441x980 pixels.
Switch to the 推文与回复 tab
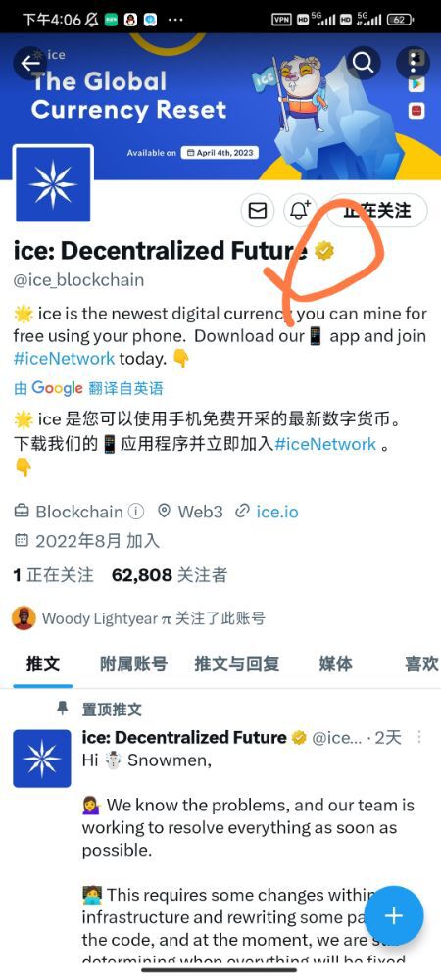(237, 663)
